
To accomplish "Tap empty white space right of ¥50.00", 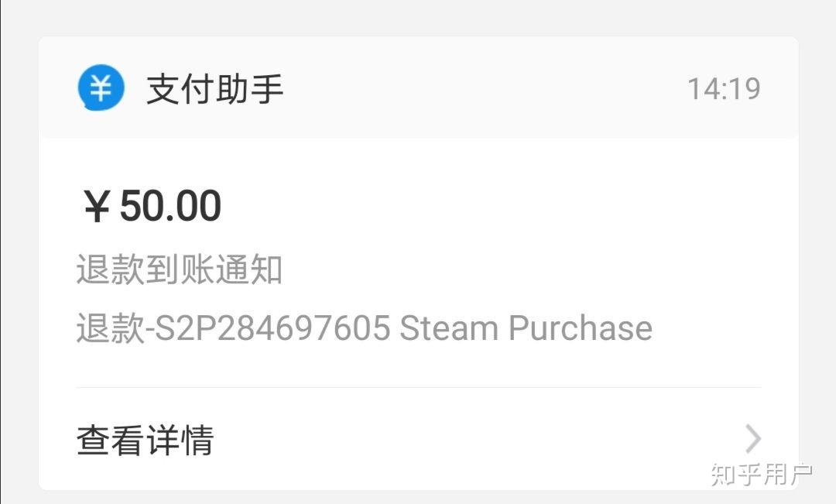I will pyautogui.click(x=480, y=206).
